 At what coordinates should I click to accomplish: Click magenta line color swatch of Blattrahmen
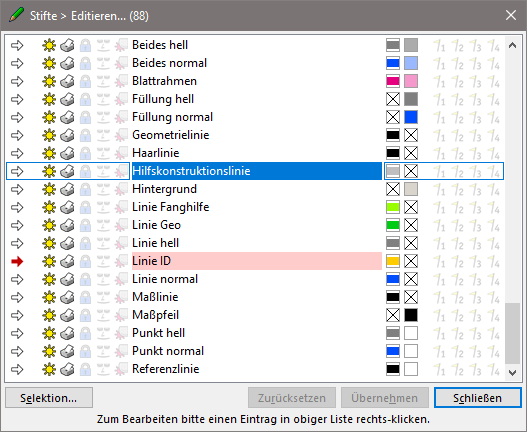click(x=393, y=81)
